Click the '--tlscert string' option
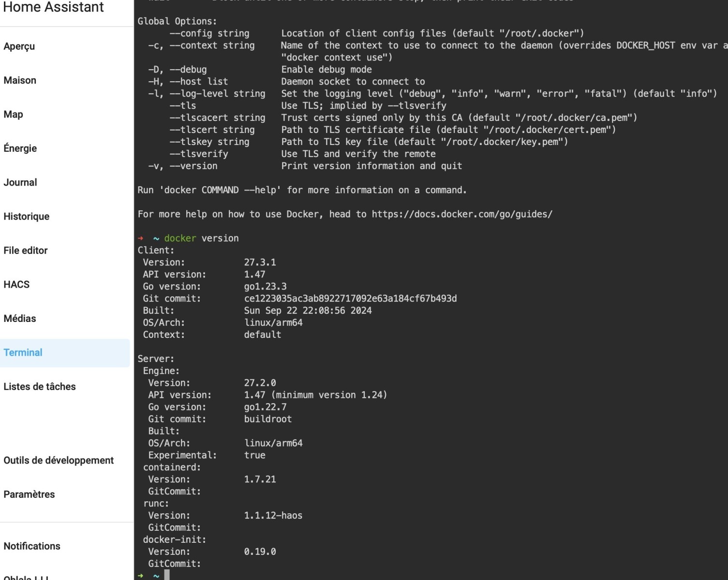The height and width of the screenshot is (580, 728). tap(212, 130)
